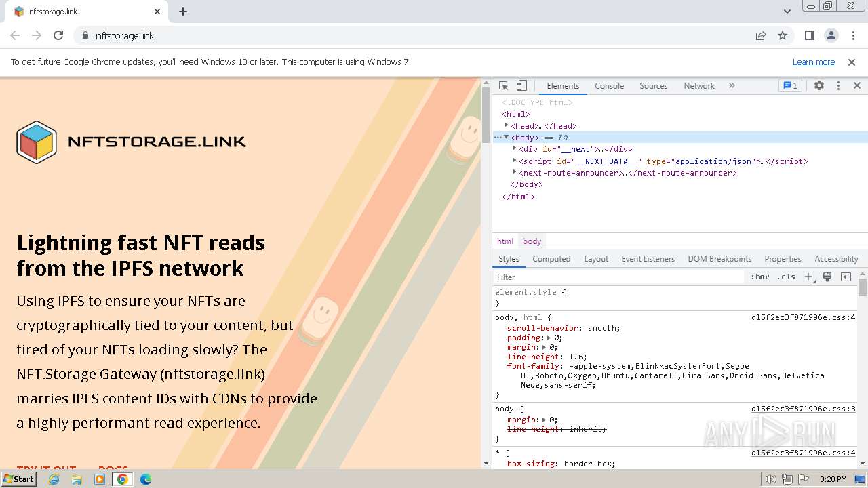Screen dimensions: 868x488
Task: View site information lock icon
Action: click(x=85, y=35)
